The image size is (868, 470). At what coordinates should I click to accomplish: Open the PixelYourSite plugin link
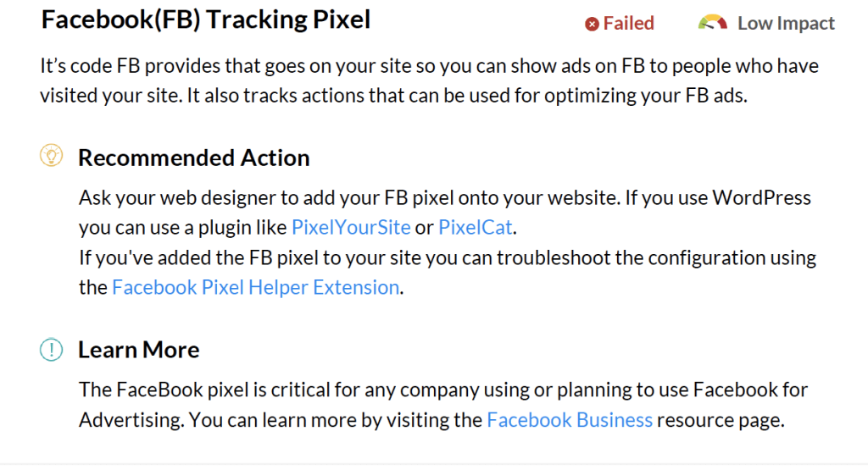click(351, 227)
